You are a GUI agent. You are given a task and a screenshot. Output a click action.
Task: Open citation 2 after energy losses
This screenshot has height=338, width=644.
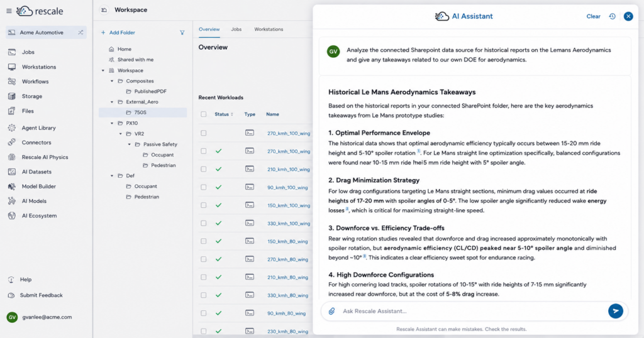347,209
